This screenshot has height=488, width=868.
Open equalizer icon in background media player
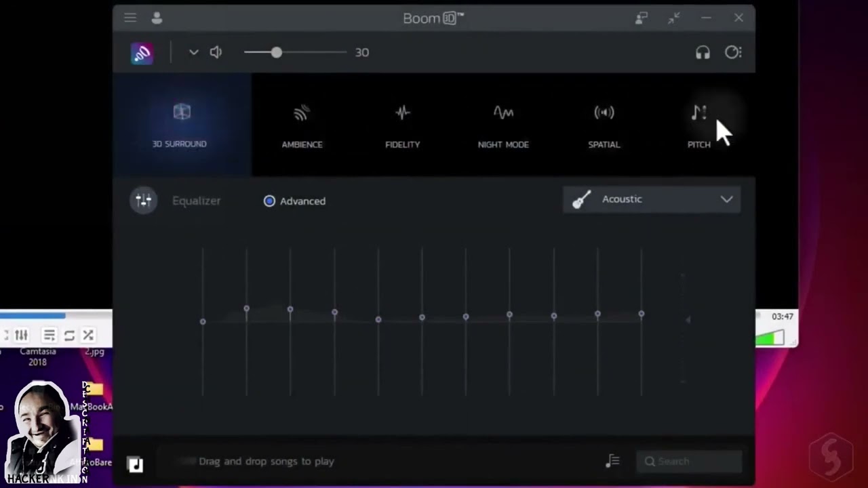[22, 335]
